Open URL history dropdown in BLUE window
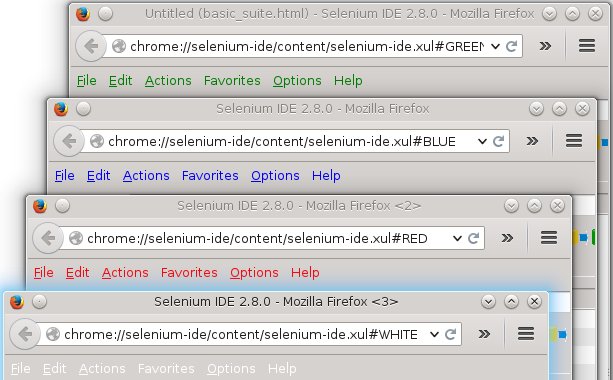Image resolution: width=613 pixels, height=380 pixels. (482, 141)
